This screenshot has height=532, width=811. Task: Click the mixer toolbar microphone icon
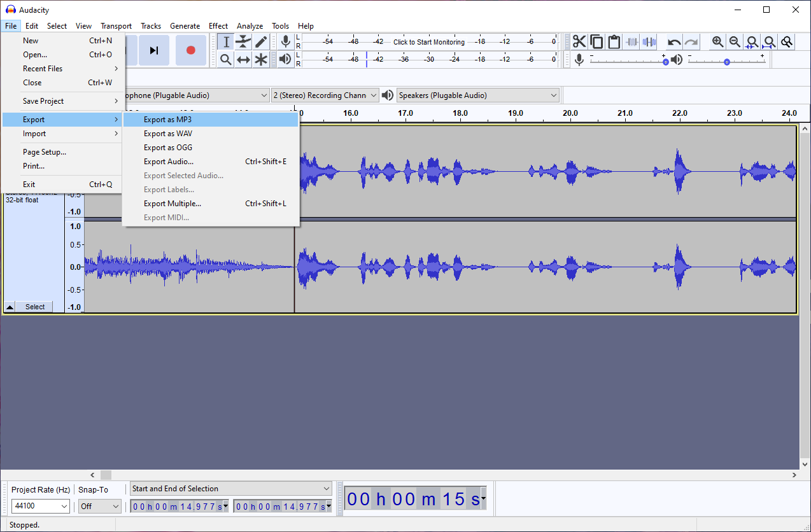coord(579,59)
